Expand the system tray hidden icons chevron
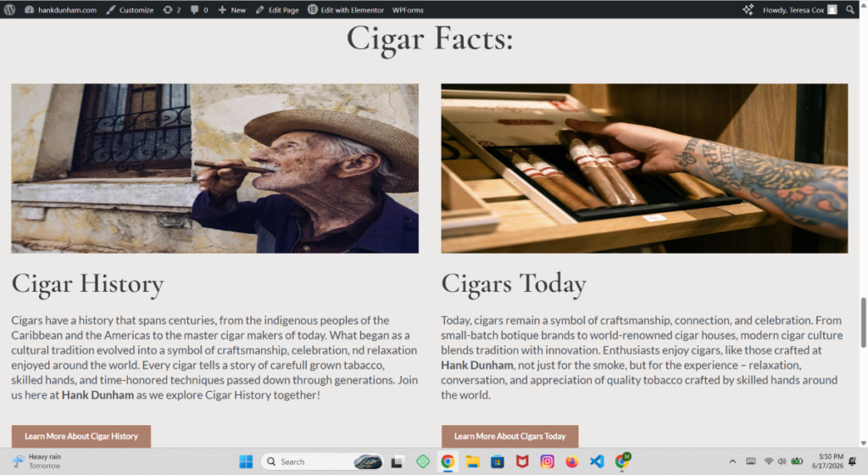868x475 pixels. 732,461
